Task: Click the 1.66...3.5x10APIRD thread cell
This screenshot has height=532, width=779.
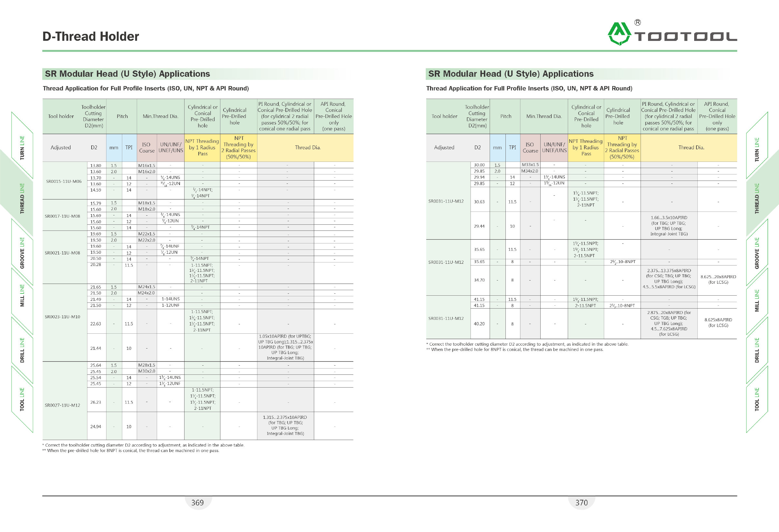Action: click(x=669, y=226)
